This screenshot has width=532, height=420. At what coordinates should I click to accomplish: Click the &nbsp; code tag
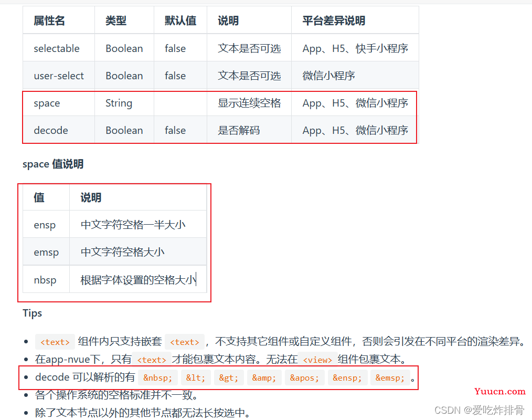(157, 377)
